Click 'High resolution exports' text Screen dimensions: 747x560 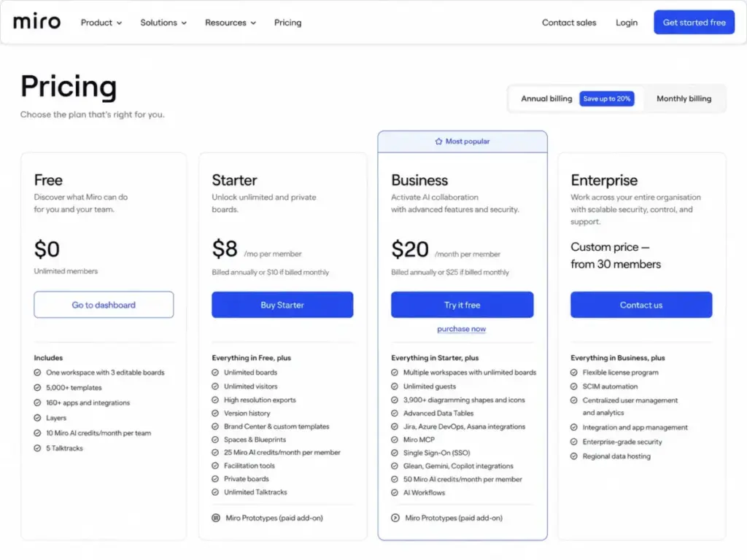point(260,400)
